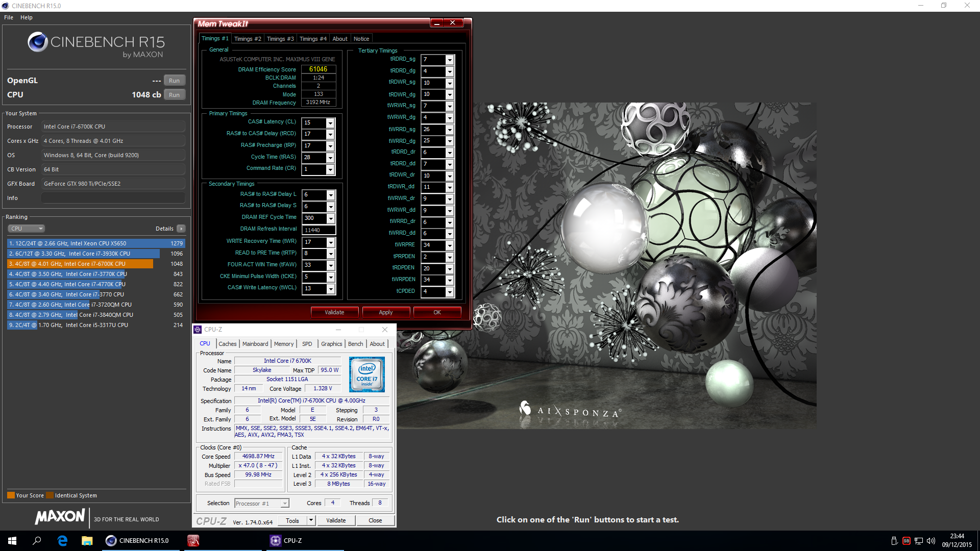Open the Processor #1 selection dropdown

tap(262, 504)
